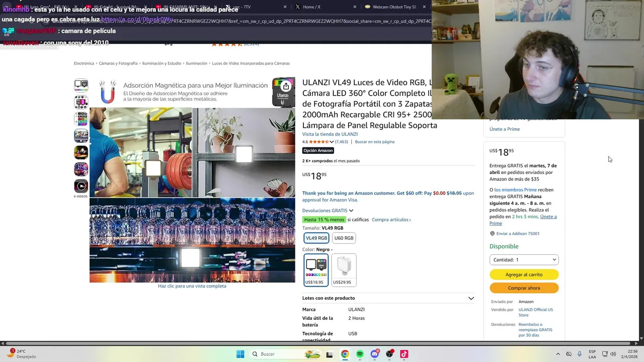Open the 24°C Despejado weather widget
Screen dimensions: 644x362
click(21, 354)
